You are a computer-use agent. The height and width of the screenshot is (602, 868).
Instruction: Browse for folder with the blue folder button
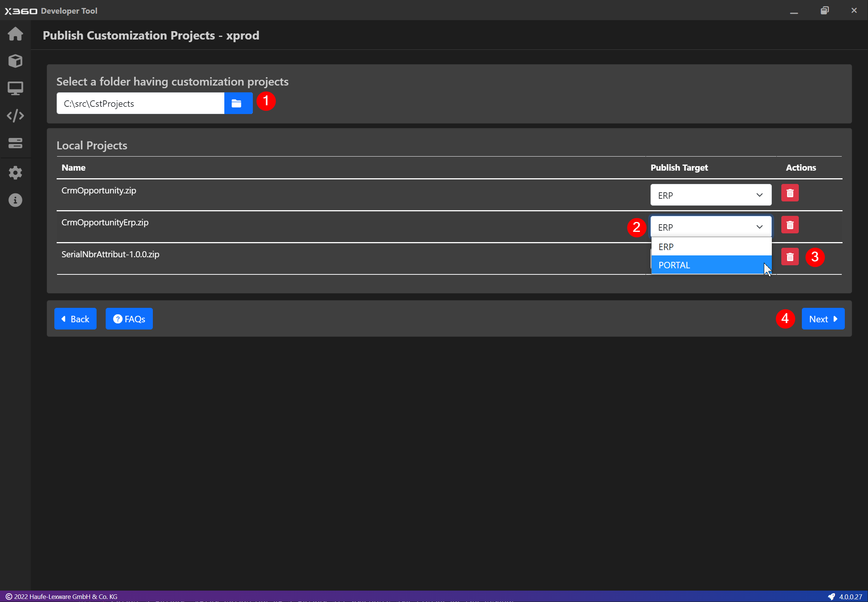point(238,103)
